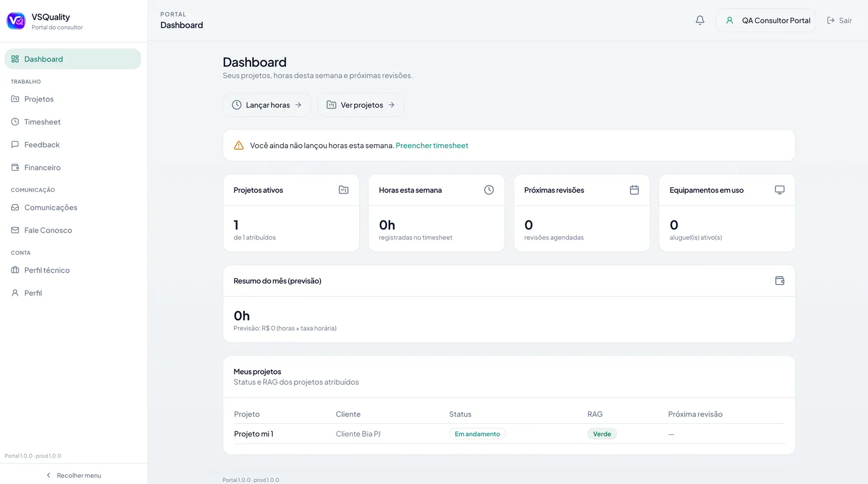Open Feedback in the sidebar menu
This screenshot has width=868, height=484.
pos(73,145)
